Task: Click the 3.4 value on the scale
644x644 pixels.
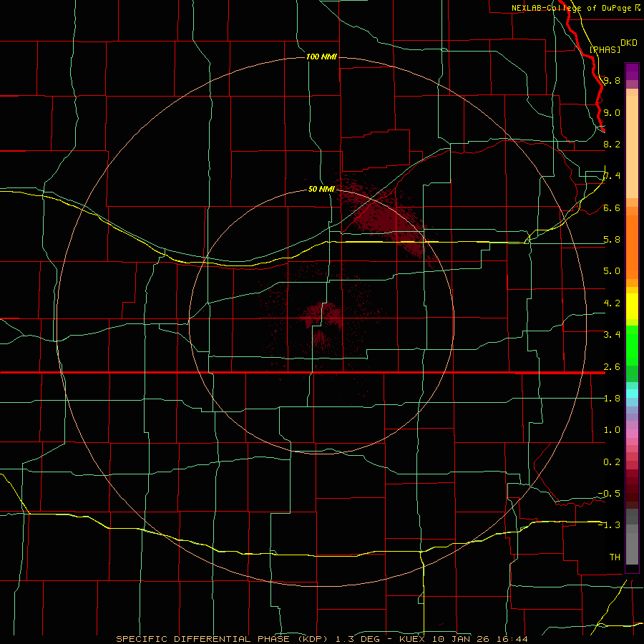Action: (612, 335)
